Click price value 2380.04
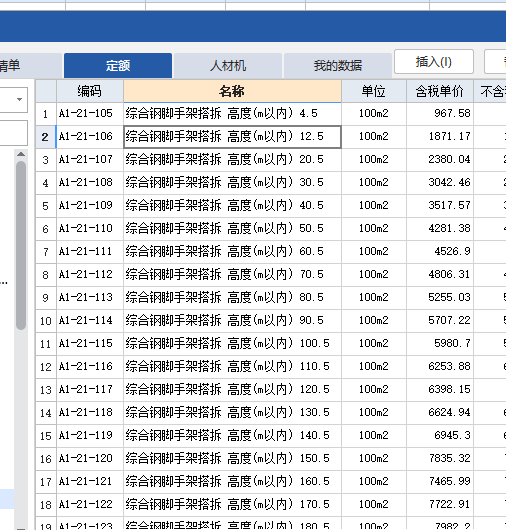This screenshot has height=530, width=506. 450,159
